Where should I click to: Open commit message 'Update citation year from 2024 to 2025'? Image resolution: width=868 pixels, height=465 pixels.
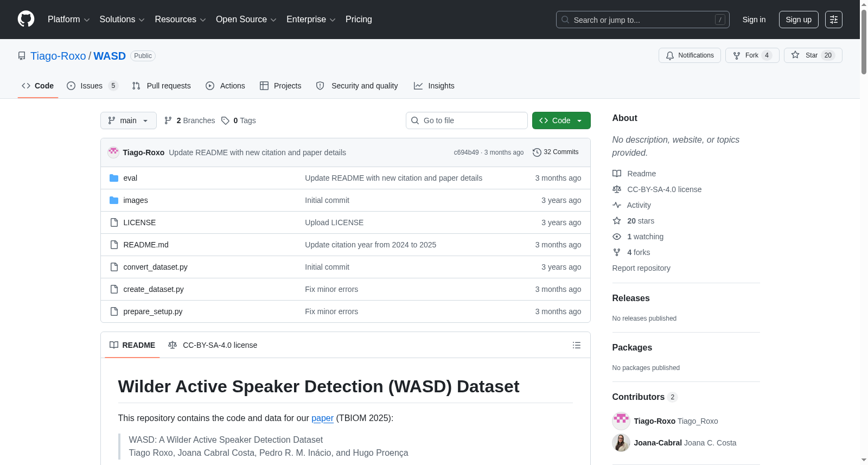371,245
